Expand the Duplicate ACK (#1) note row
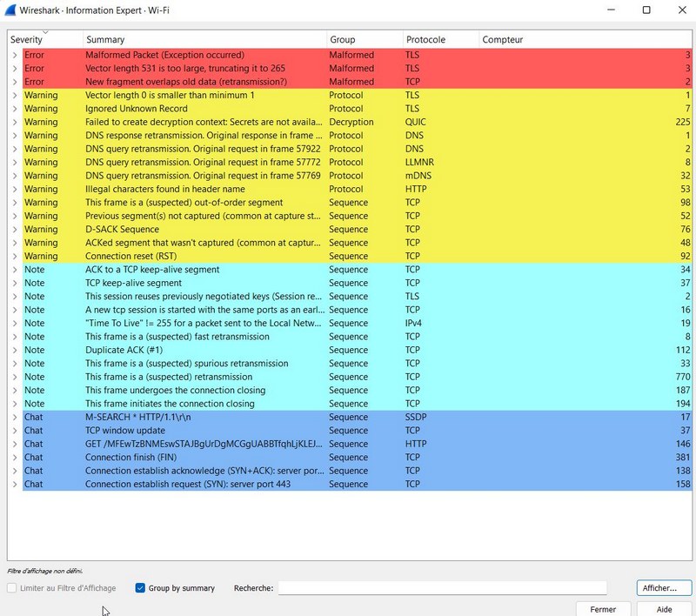The height and width of the screenshot is (616, 696). coord(14,350)
